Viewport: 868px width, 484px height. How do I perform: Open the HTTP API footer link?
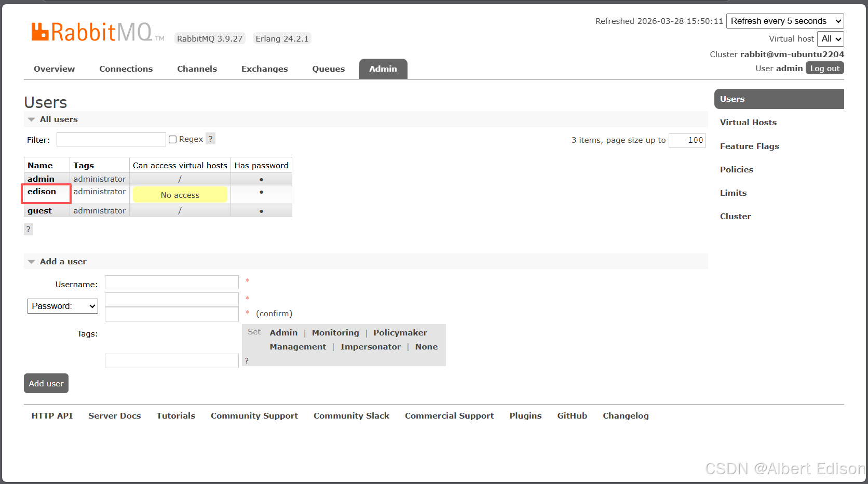(x=52, y=415)
